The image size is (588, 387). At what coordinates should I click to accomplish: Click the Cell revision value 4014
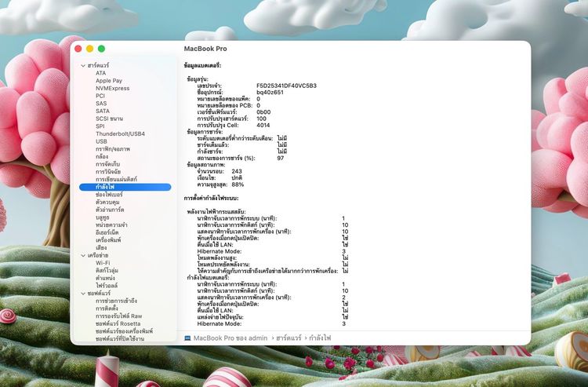263,126
